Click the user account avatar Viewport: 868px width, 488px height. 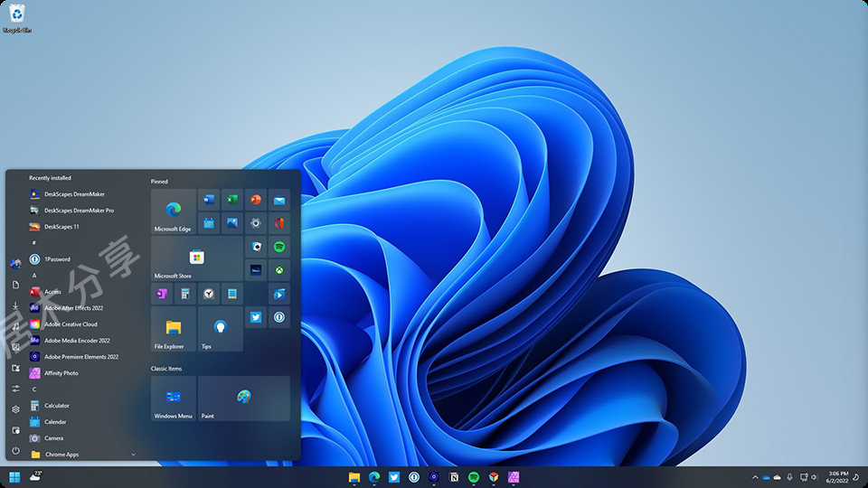15,263
